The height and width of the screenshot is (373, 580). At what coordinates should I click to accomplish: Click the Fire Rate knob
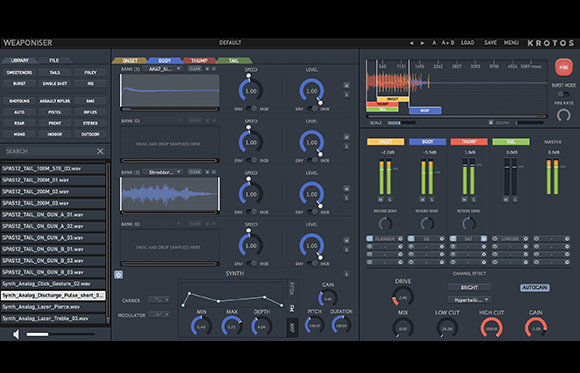point(563,115)
